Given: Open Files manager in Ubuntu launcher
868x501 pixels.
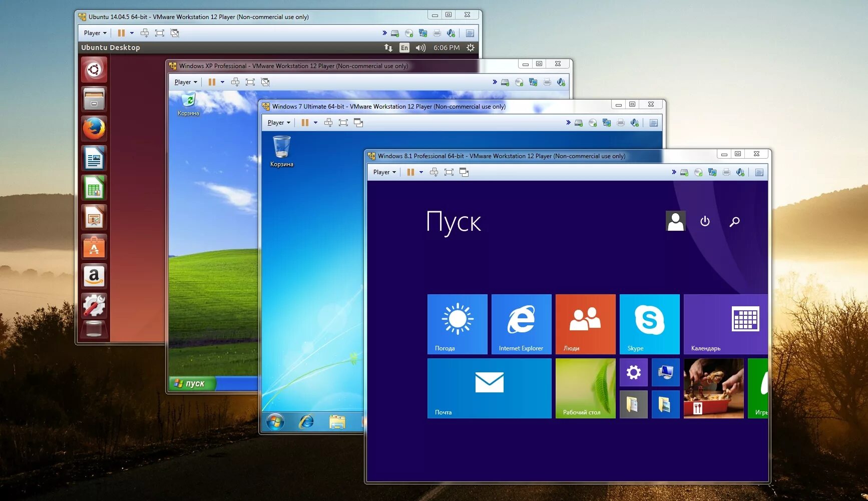Looking at the screenshot, I should point(94,99).
